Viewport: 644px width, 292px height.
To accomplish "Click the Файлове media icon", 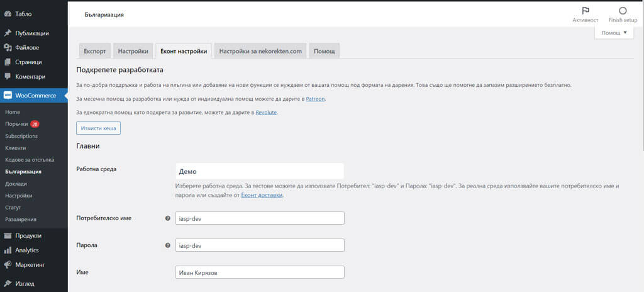I will (x=8, y=48).
